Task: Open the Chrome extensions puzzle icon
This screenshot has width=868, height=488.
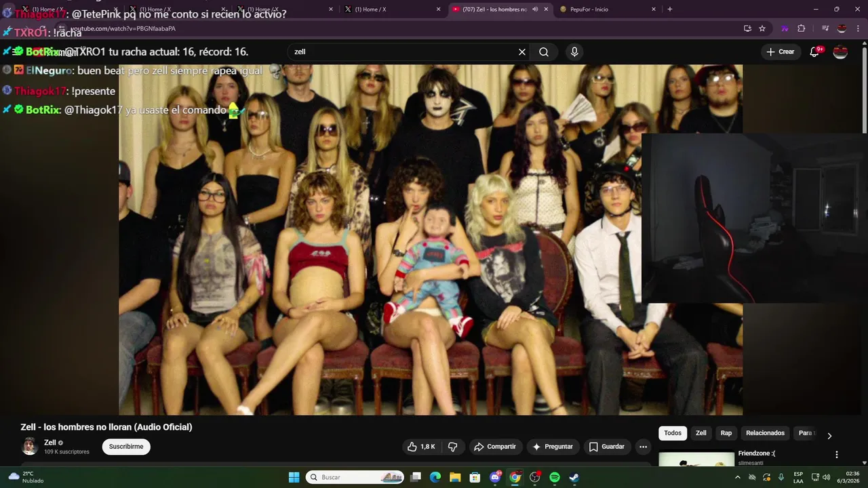Action: coord(801,28)
